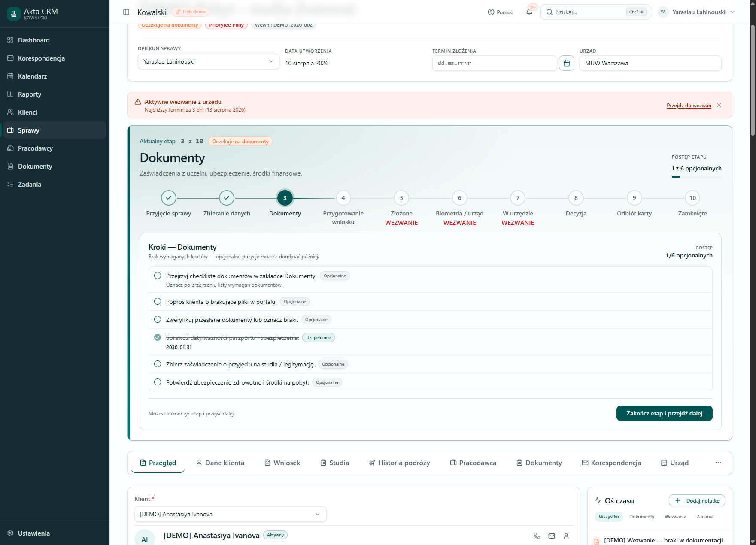Viewport: 756px width, 545px height.
Task: Select stage 7 W urzędzie
Action: click(x=518, y=198)
